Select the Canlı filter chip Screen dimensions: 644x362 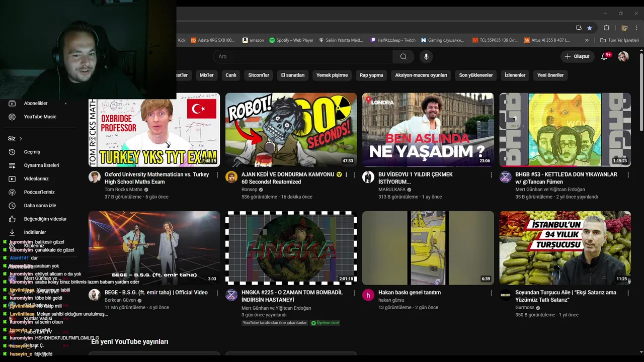pos(231,75)
